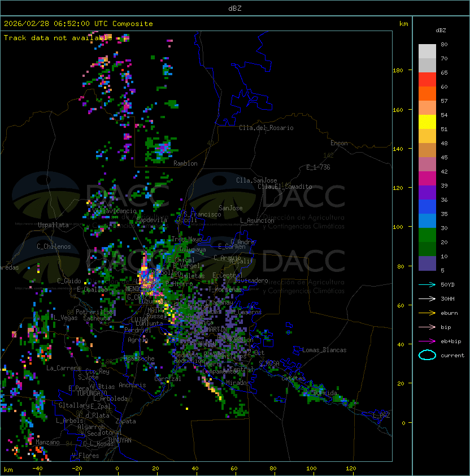The image size is (470, 476).
Task: Pick the bright yellow swatch in the dBZ scale
Action: [427, 122]
